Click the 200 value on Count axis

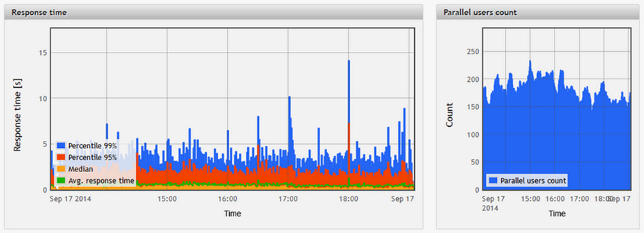coord(473,79)
